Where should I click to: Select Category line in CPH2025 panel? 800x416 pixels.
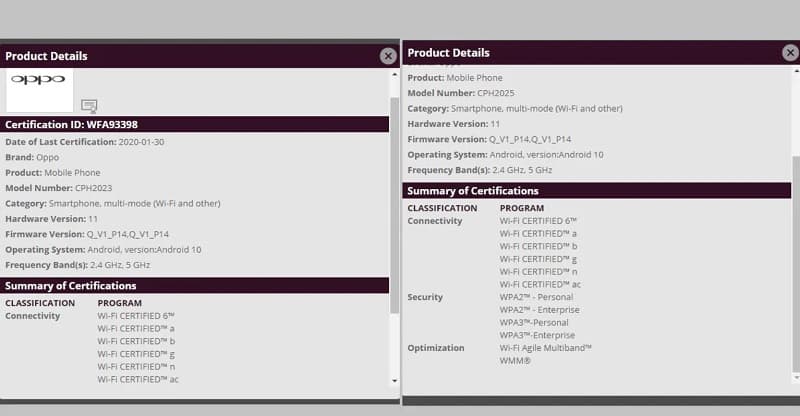tap(515, 108)
